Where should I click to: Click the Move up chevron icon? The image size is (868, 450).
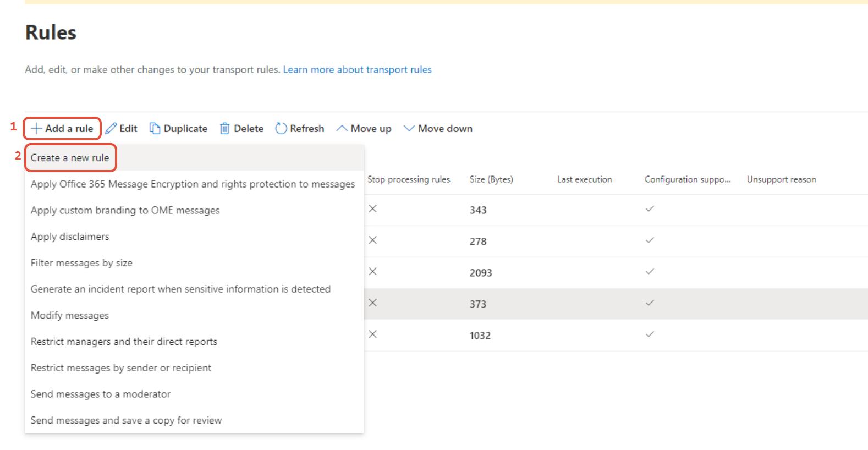click(x=342, y=128)
